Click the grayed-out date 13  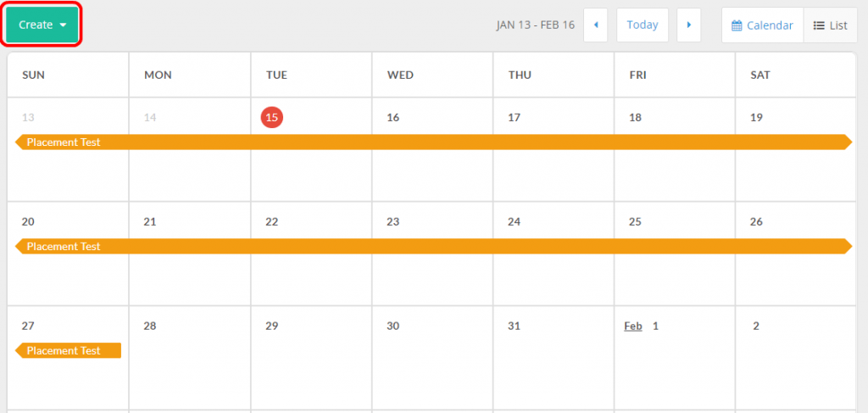(28, 118)
